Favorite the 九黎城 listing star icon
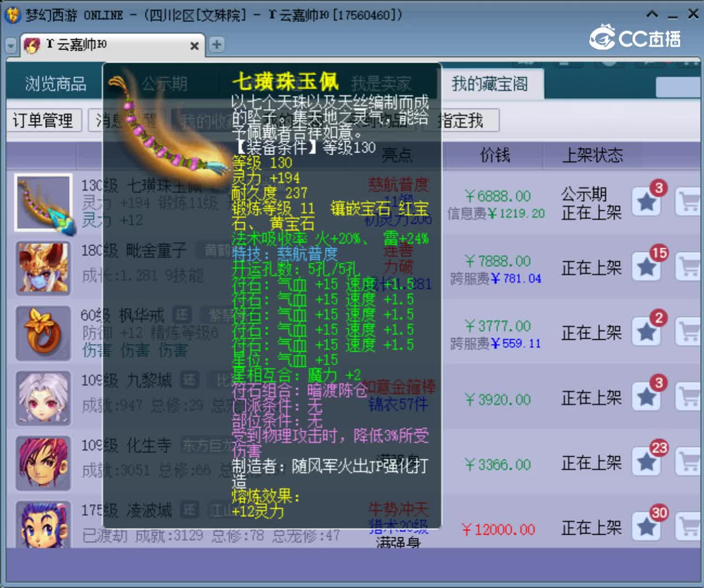 [647, 397]
